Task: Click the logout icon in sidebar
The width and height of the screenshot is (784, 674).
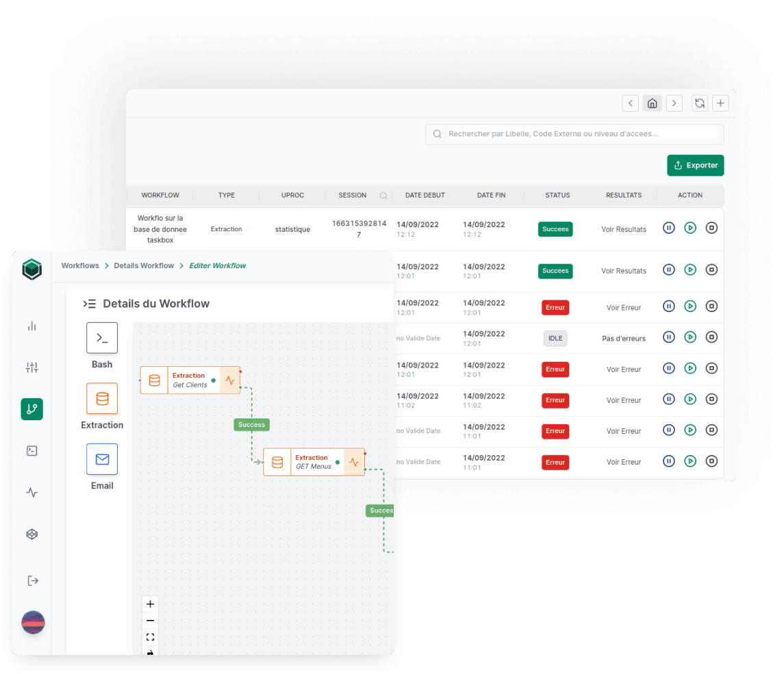Action: [x=32, y=581]
